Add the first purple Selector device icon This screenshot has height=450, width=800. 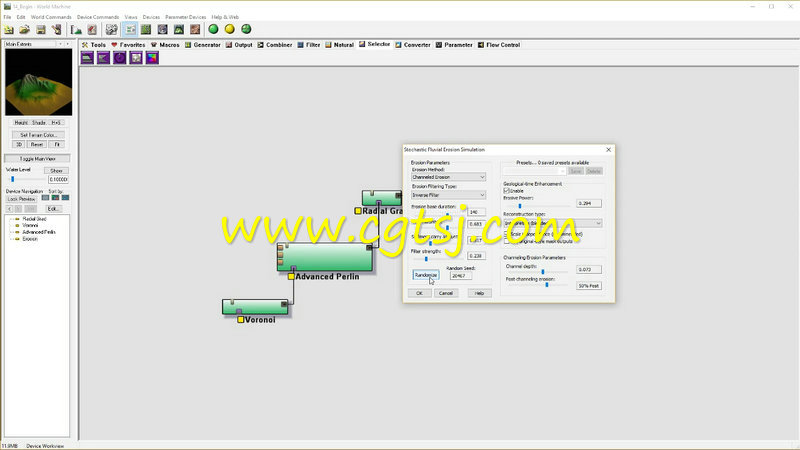point(87,58)
